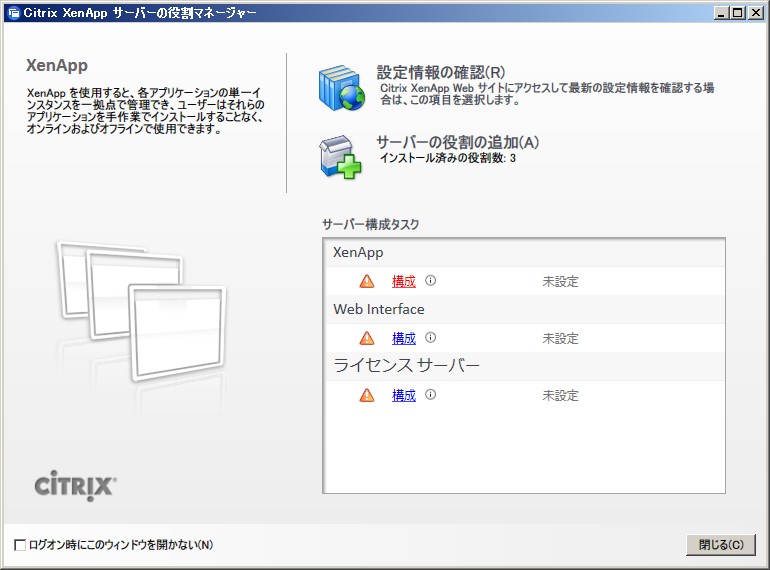Viewport: 770px width, 570px height.
Task: Click the XenApp section header in task list
Action: tap(358, 253)
